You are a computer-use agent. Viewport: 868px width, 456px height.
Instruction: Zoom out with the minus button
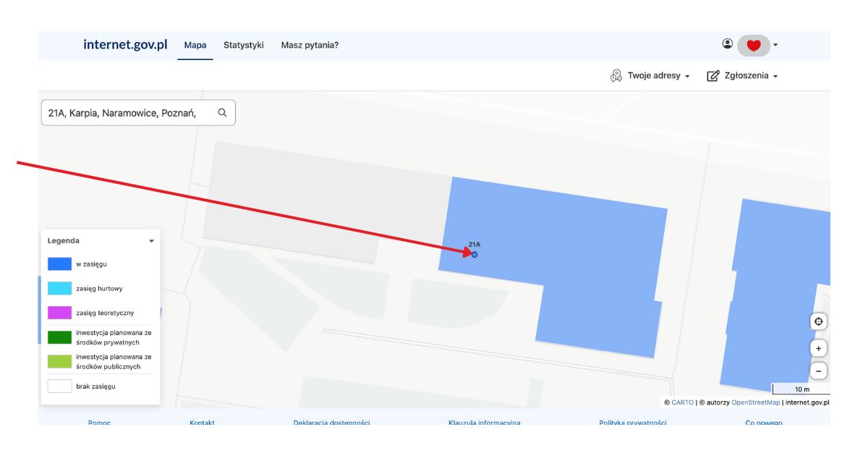pos(818,371)
